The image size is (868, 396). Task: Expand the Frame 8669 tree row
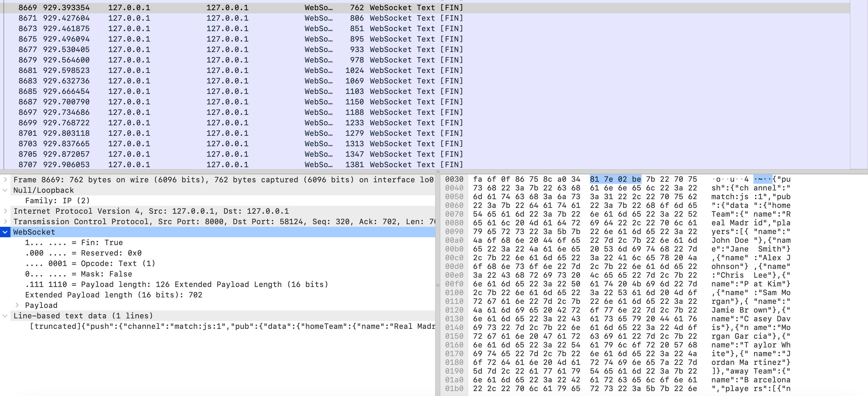pos(6,180)
